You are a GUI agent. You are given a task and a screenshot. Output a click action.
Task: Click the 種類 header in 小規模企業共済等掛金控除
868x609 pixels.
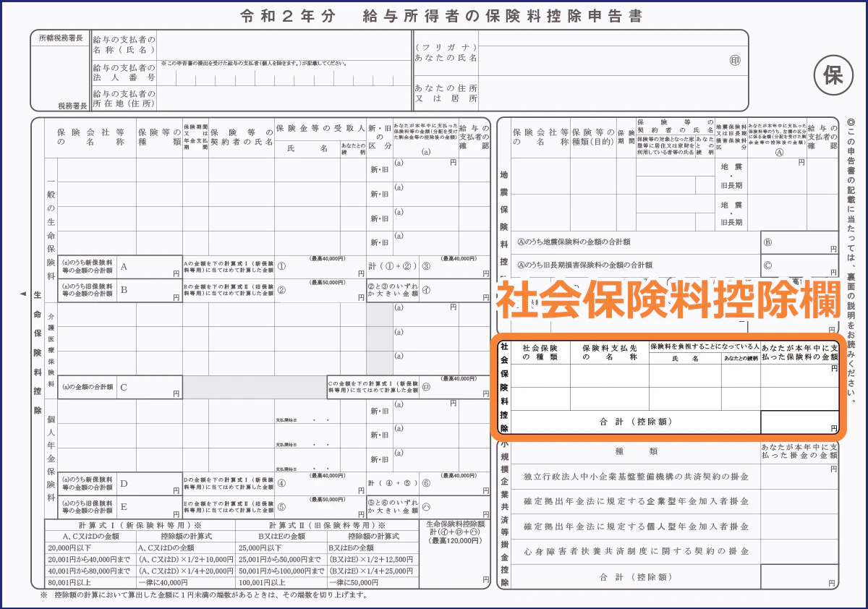click(636, 451)
